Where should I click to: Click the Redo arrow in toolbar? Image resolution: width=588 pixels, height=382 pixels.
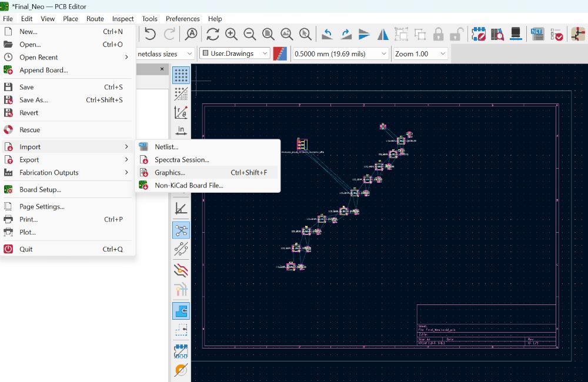[169, 35]
